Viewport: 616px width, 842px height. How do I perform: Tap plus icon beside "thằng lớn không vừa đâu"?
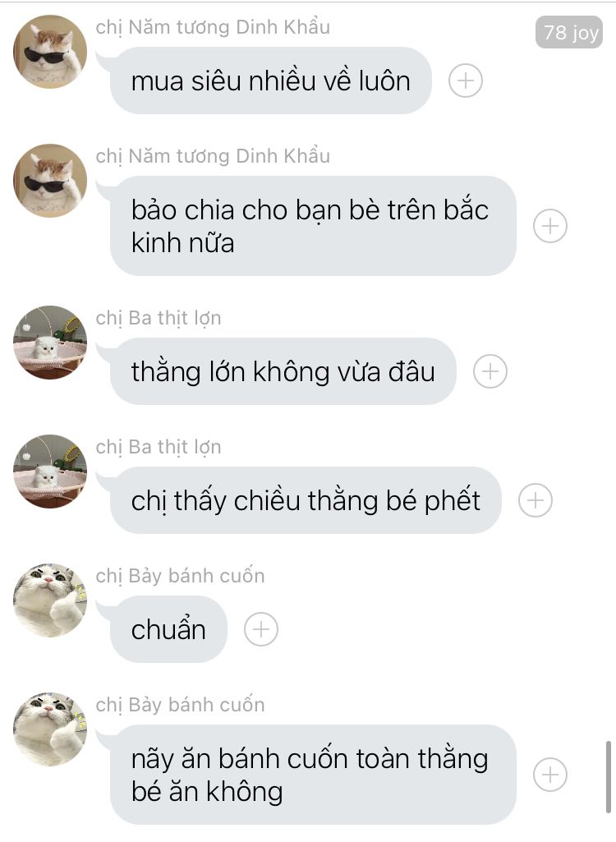(490, 371)
